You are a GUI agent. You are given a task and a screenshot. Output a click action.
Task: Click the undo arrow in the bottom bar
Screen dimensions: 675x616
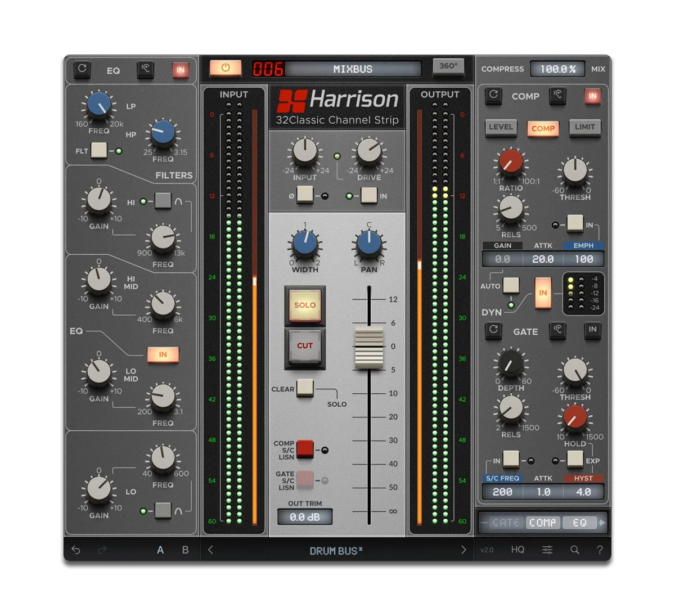click(x=76, y=550)
